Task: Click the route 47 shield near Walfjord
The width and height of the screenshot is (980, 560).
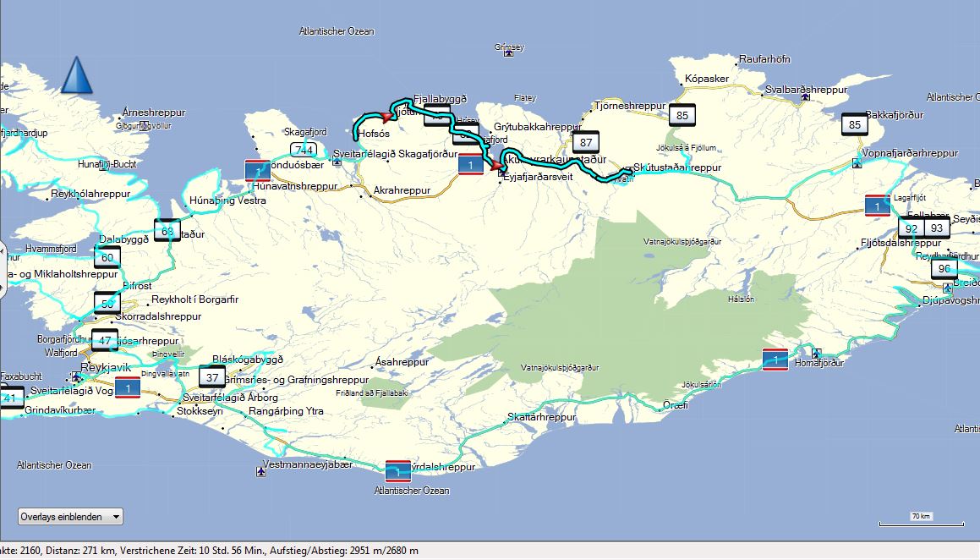Action: (x=105, y=341)
